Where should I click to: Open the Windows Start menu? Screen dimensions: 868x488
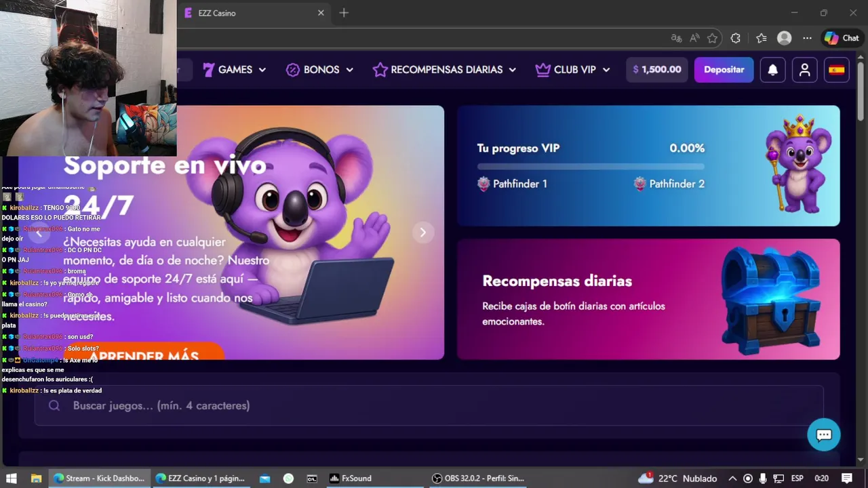[x=11, y=479]
